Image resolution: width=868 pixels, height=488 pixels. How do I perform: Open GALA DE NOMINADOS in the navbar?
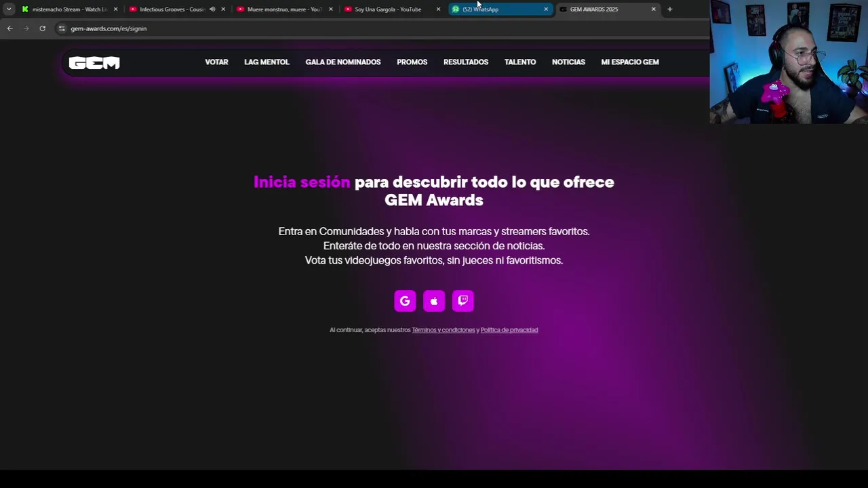(x=343, y=62)
